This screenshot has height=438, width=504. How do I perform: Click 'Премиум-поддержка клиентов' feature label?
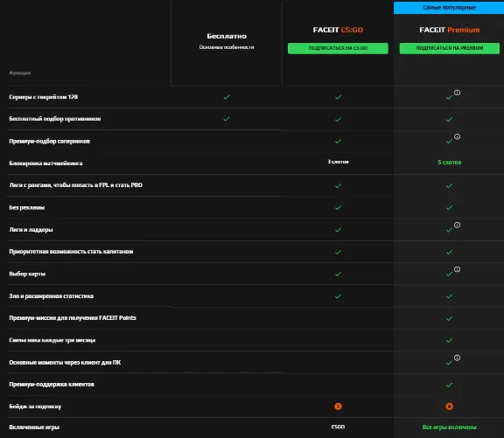pyautogui.click(x=52, y=385)
